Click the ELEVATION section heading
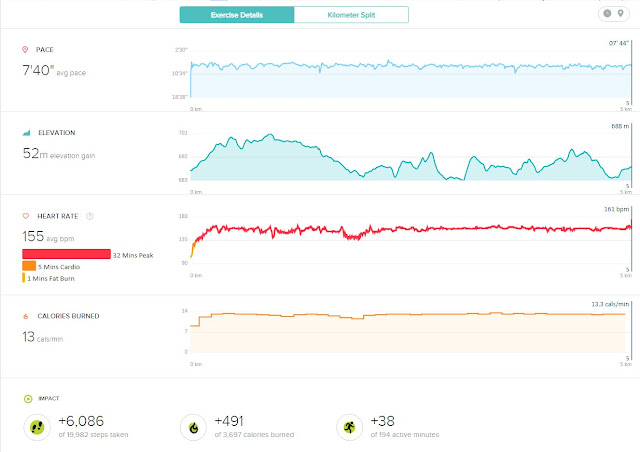The height and width of the screenshot is (452, 640). (x=57, y=133)
